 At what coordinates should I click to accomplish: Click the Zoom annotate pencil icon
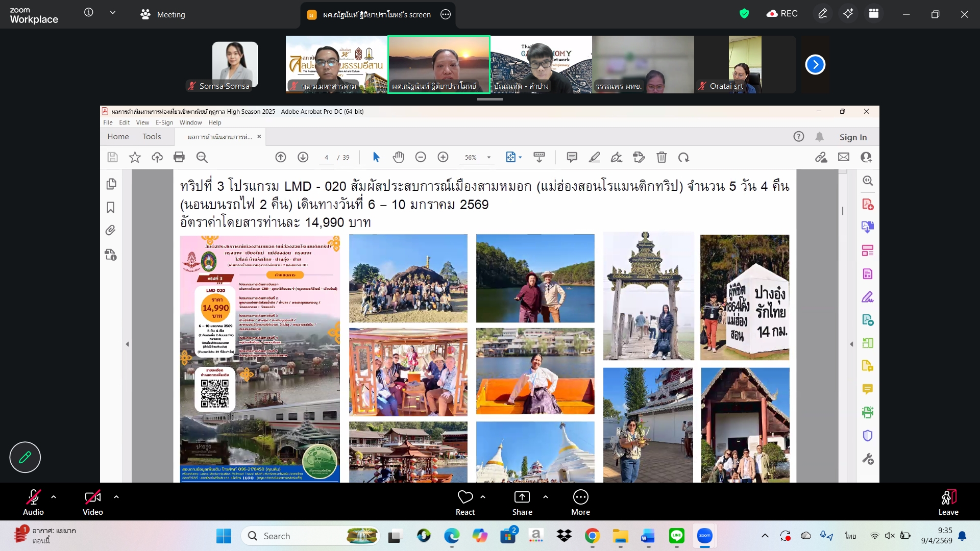click(822, 14)
